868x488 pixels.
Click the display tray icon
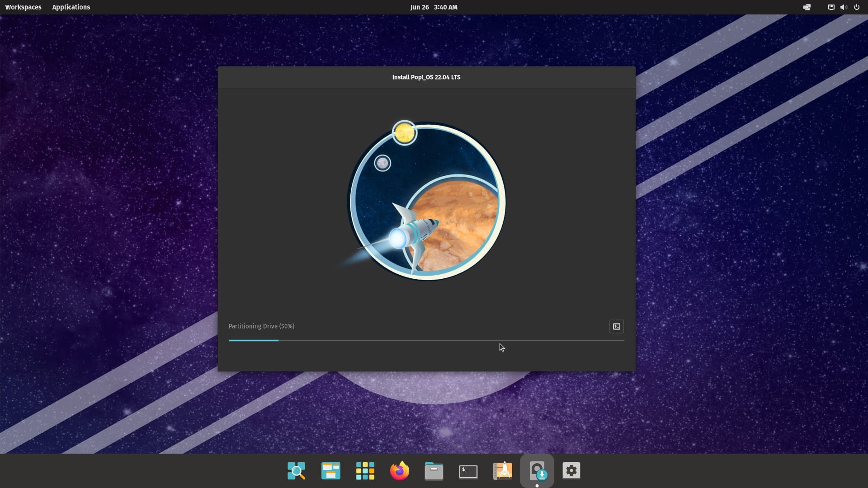[x=807, y=7]
